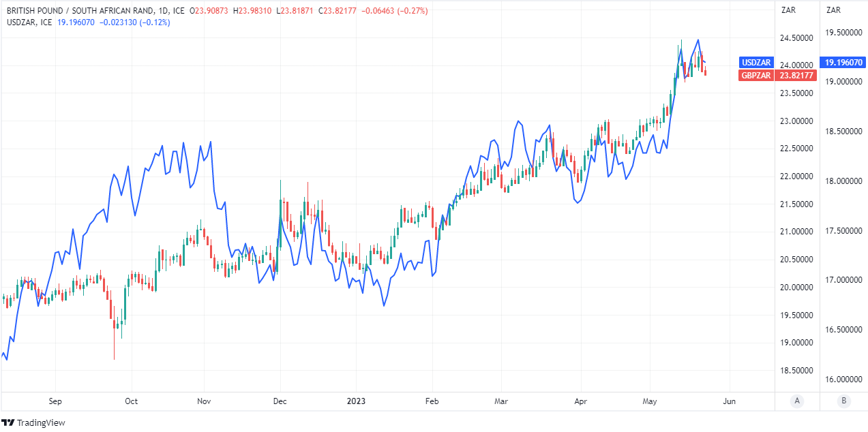This screenshot has height=432, width=868.
Task: Click the 24.50000 level on price scale
Action: tap(797, 38)
